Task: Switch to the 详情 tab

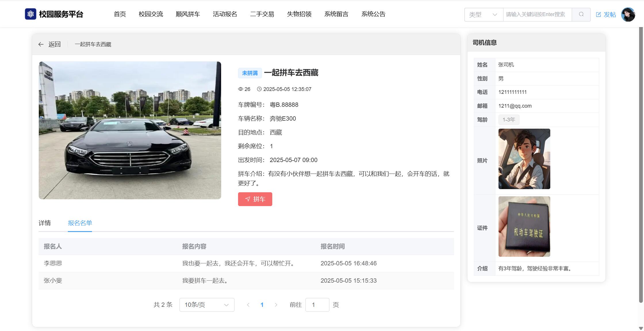Action: click(45, 223)
